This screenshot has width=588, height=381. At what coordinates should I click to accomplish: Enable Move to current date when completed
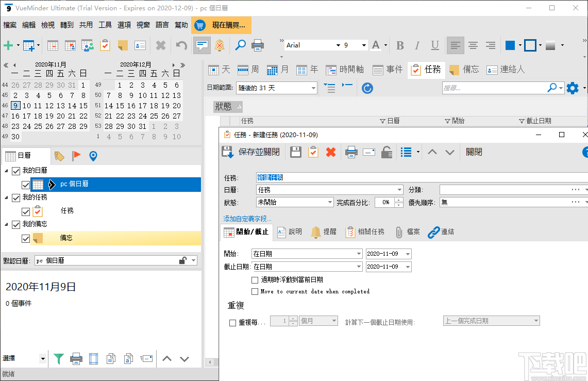click(255, 291)
